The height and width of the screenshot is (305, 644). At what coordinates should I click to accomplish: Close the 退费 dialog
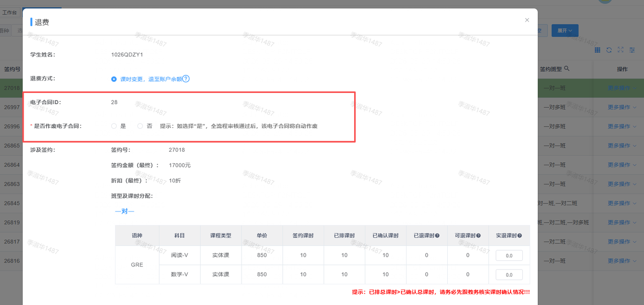tap(527, 20)
